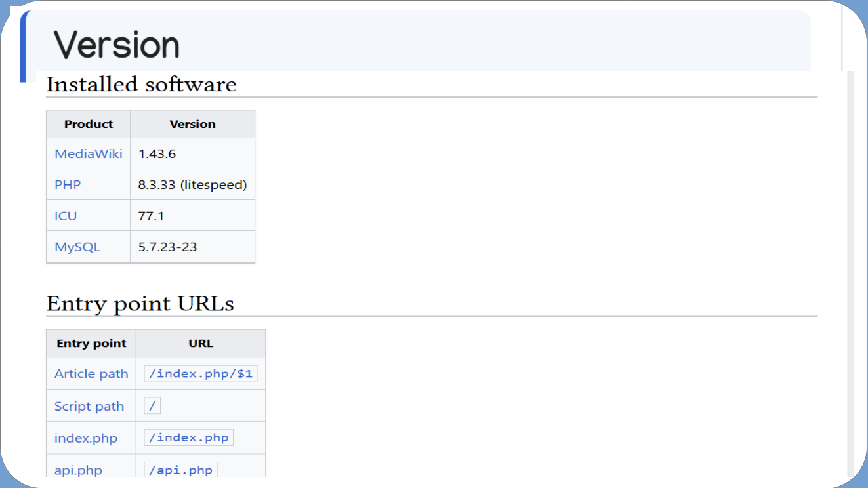868x488 pixels.
Task: Click the Entry point URLs heading
Action: click(x=140, y=304)
